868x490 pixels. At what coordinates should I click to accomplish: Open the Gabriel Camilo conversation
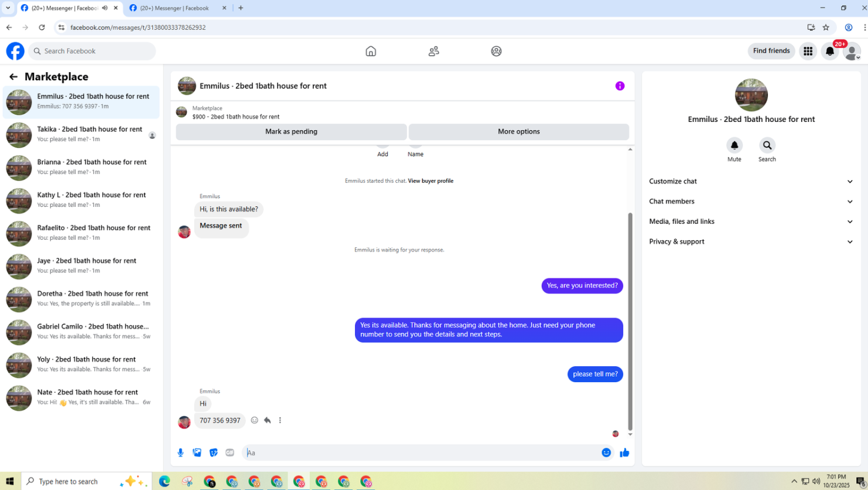click(81, 332)
